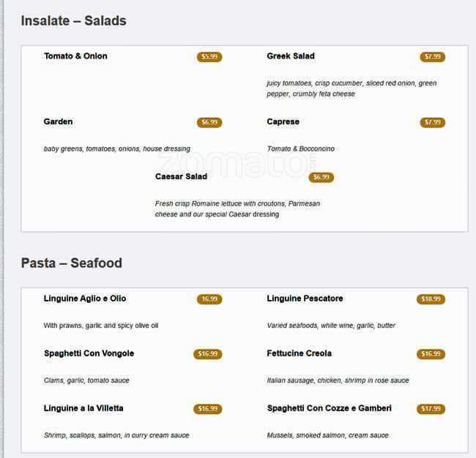Viewport: 476px width, 458px height.
Task: Select the Caprese menu item title
Action: [x=283, y=122]
